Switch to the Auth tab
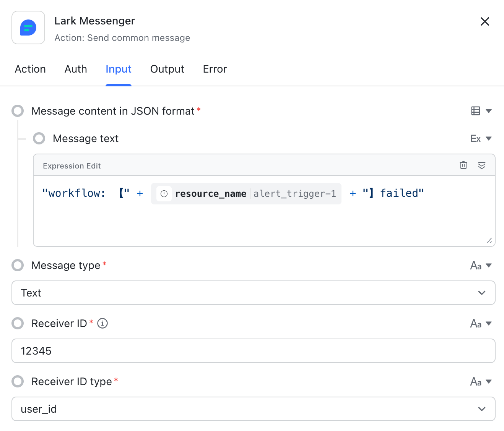 click(76, 69)
